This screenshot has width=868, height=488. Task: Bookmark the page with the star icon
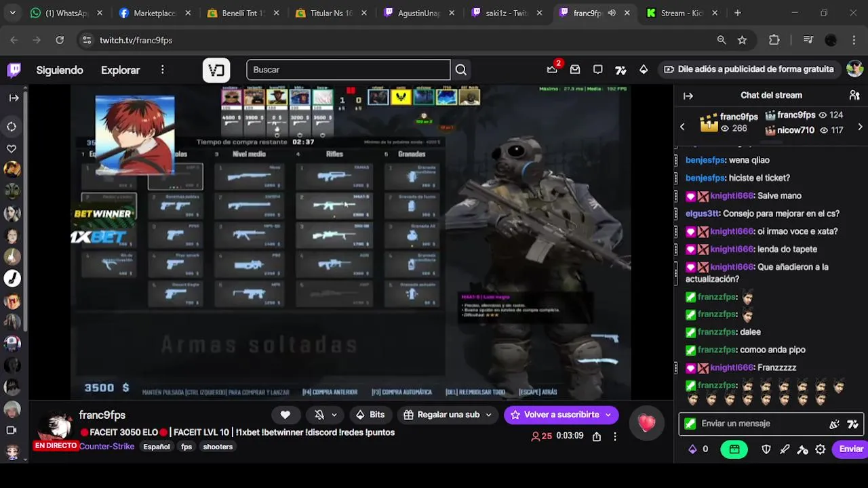click(x=742, y=40)
